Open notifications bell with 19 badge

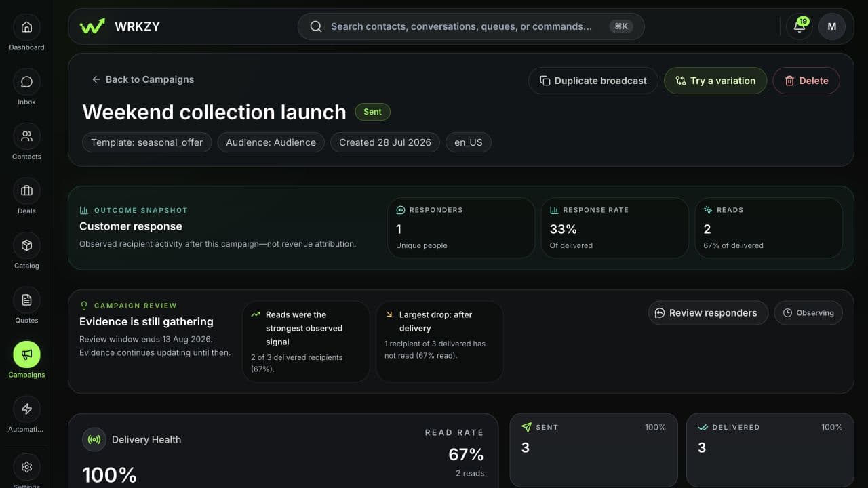click(x=800, y=26)
